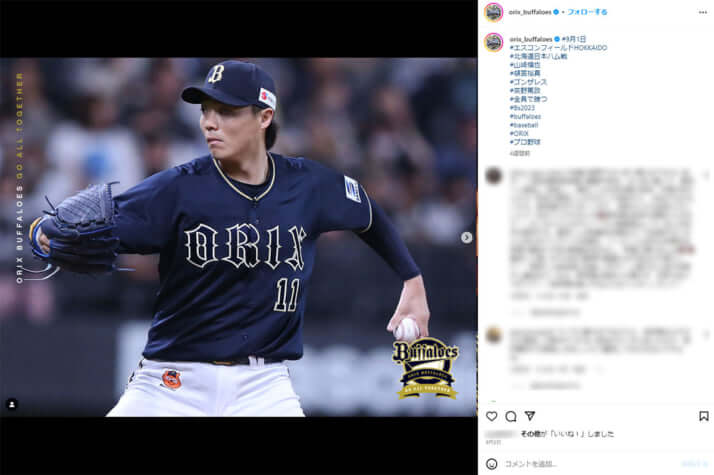The width and height of the screenshot is (714, 475).
Task: Open orix_buffaloes username in post header
Action: click(530, 12)
